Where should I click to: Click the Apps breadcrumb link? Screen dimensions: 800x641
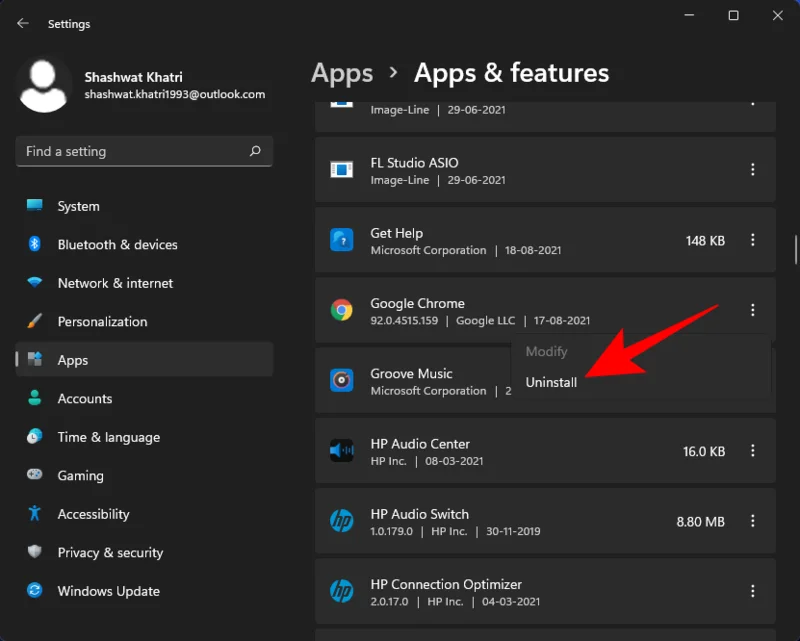[341, 73]
